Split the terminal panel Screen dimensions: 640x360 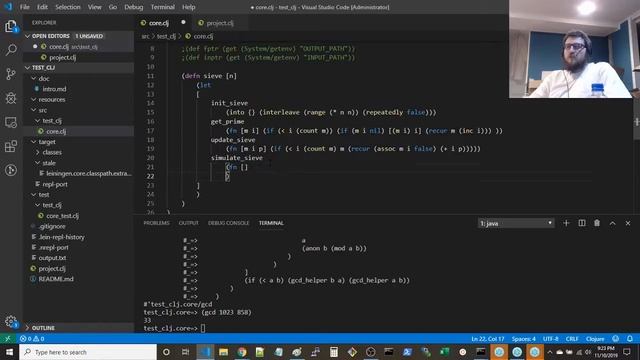[582, 223]
